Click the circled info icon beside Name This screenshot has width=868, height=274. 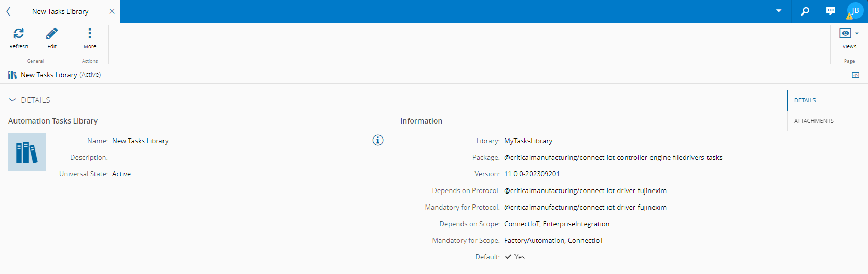(x=378, y=140)
